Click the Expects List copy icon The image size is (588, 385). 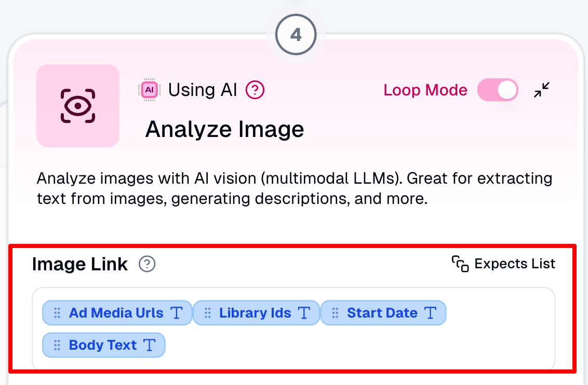tap(460, 264)
